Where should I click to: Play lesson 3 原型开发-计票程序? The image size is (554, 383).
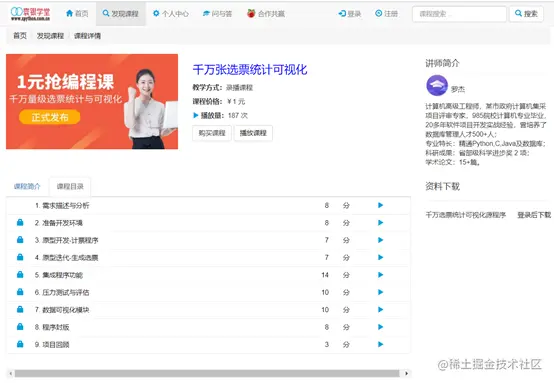tap(381, 240)
